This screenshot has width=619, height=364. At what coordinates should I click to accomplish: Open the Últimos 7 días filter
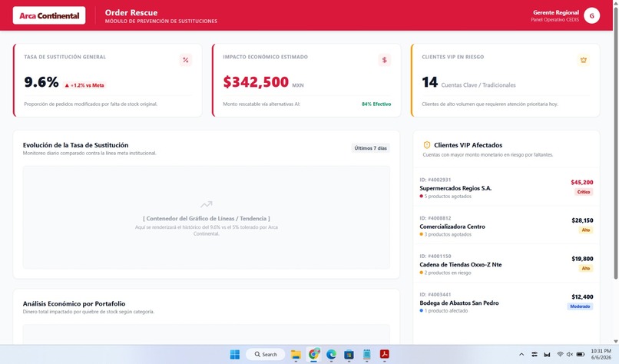(x=370, y=148)
